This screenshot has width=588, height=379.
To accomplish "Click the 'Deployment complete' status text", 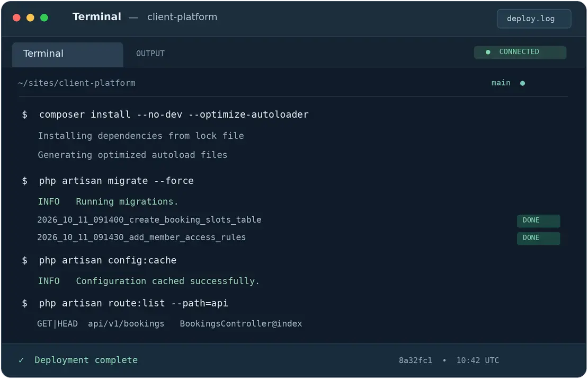I will pyautogui.click(x=86, y=360).
